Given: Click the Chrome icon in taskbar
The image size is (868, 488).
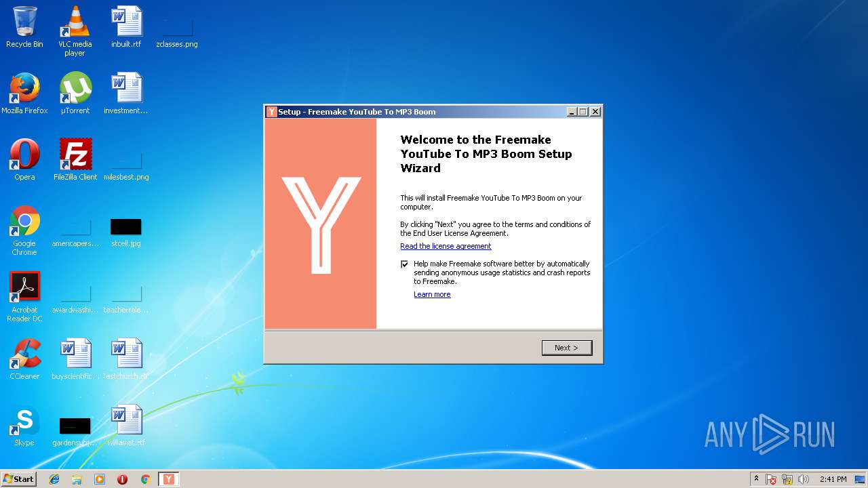Looking at the screenshot, I should 145,479.
